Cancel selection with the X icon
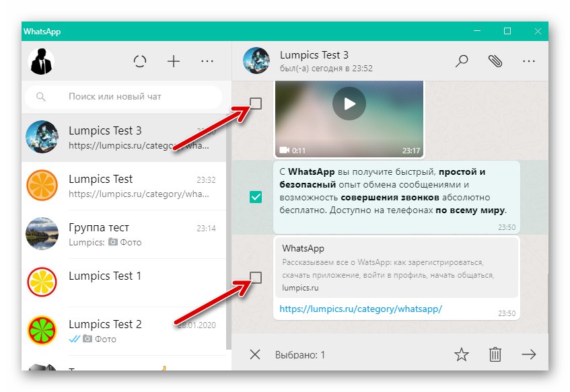The height and width of the screenshot is (392, 570). [255, 354]
